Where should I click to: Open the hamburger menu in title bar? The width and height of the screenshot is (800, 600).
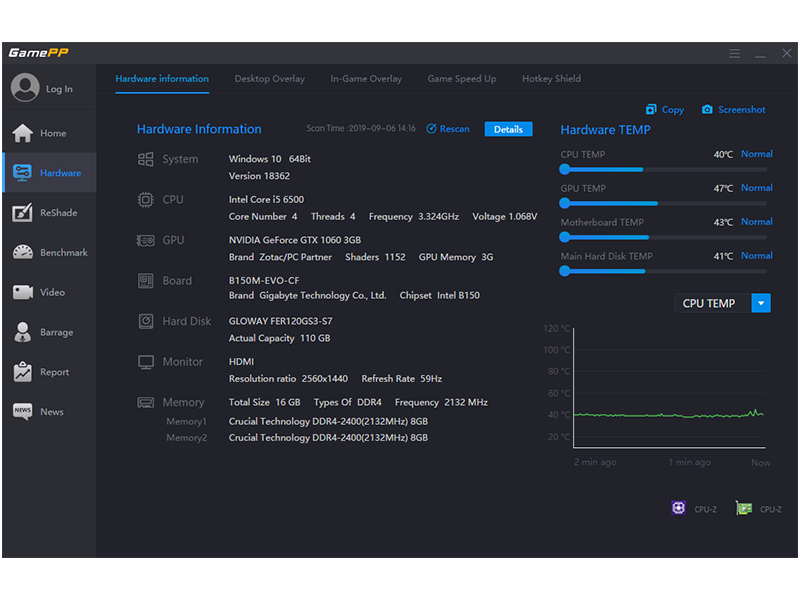(734, 54)
